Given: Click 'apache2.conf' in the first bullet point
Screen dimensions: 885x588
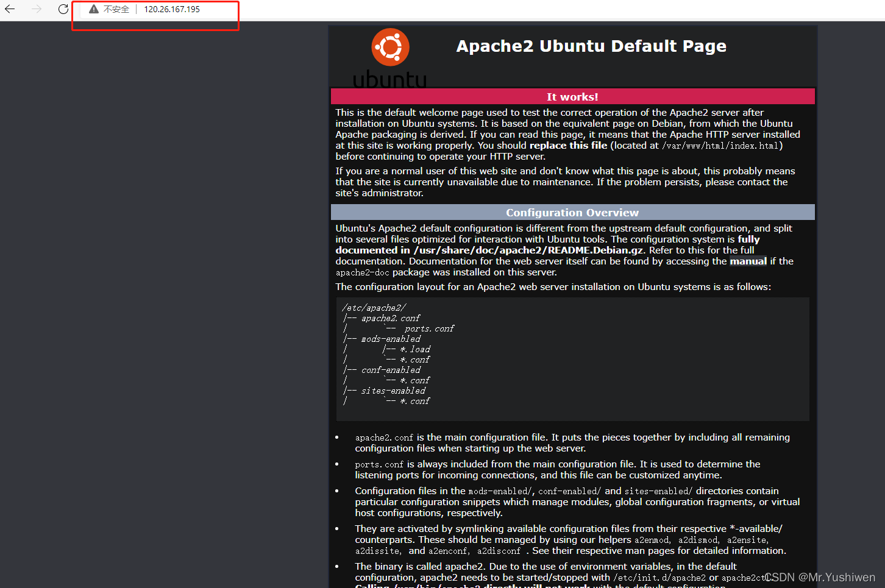Looking at the screenshot, I should tap(384, 437).
